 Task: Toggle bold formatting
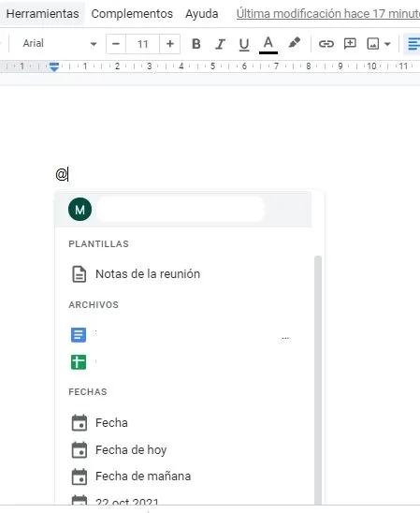(x=196, y=44)
